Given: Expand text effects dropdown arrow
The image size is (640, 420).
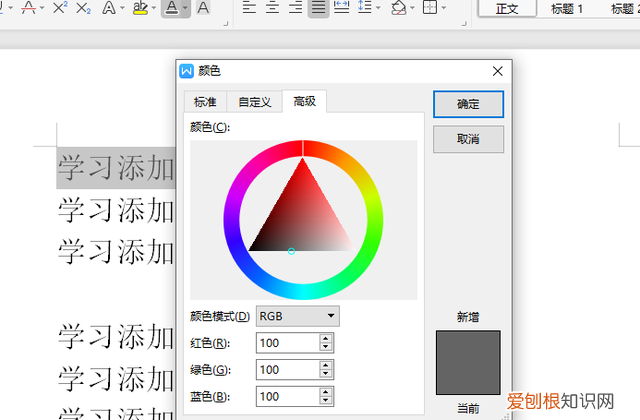Looking at the screenshot, I should tap(122, 8).
